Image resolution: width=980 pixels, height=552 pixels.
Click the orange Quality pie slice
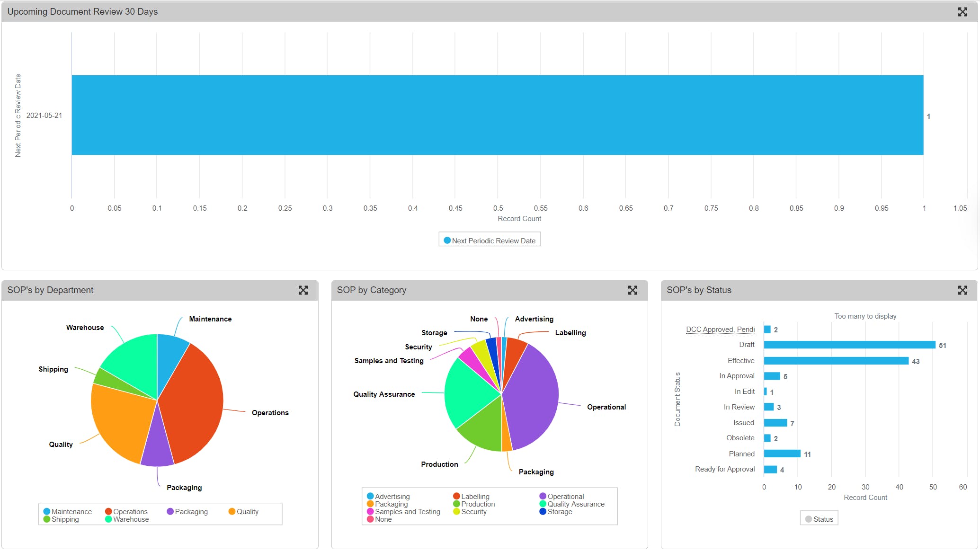coord(121,421)
